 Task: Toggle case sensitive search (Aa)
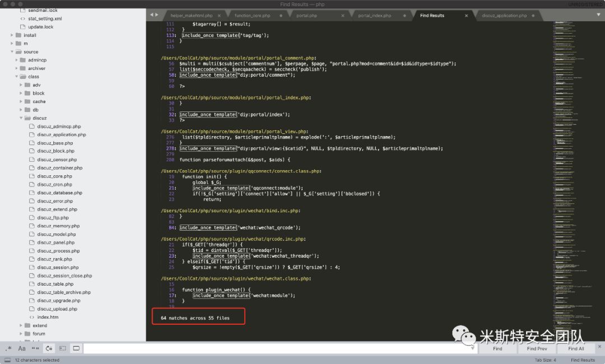click(22, 348)
